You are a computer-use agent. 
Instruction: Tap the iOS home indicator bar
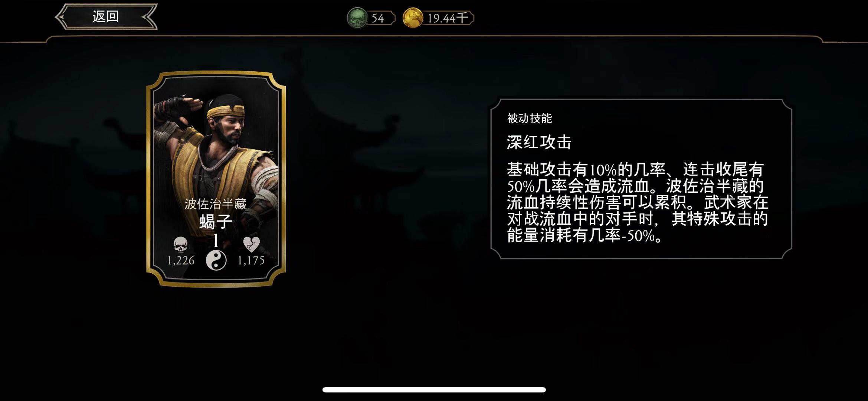click(x=434, y=389)
